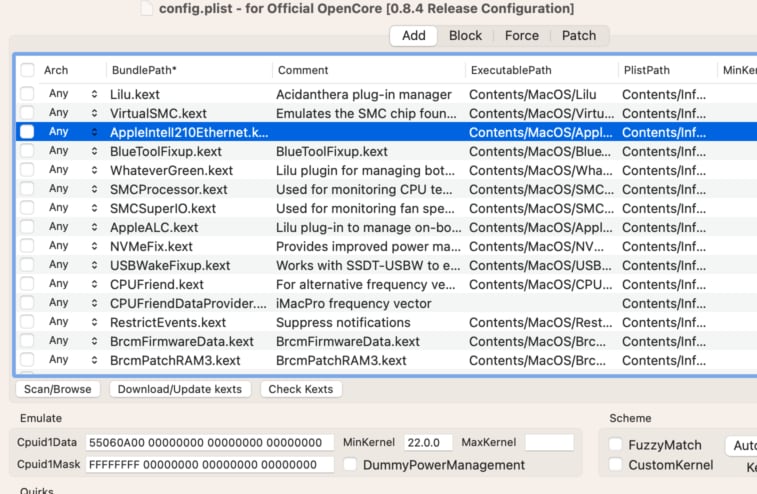757x494 pixels.
Task: Edit the Cpuid1Data field
Action: [x=210, y=442]
